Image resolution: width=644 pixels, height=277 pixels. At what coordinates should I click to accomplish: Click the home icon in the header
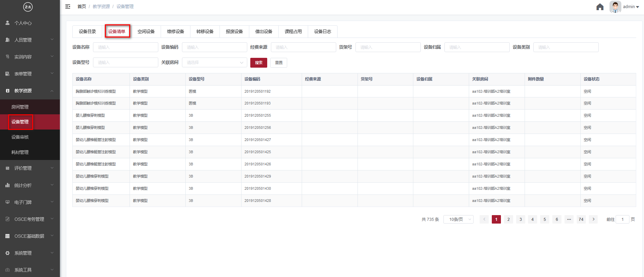coord(600,7)
